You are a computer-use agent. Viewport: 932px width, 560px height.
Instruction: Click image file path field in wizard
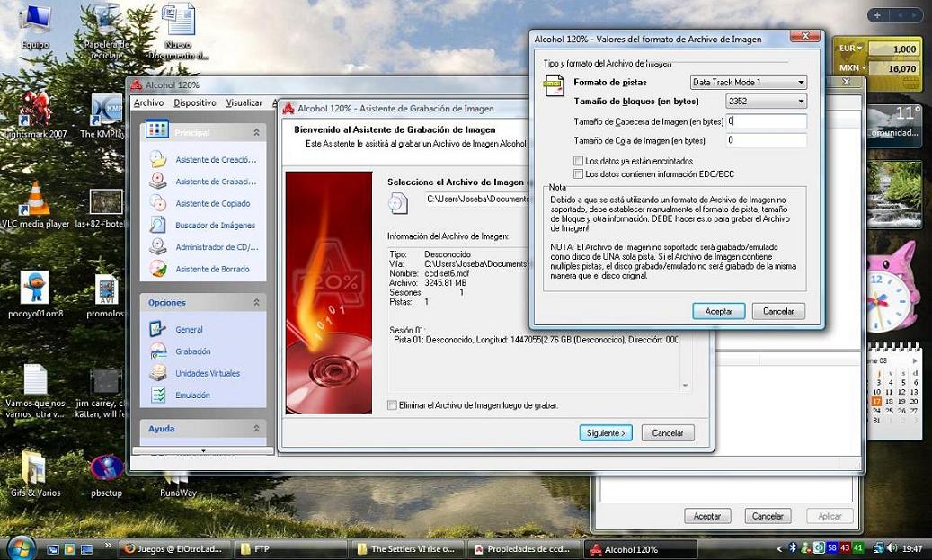click(x=476, y=200)
